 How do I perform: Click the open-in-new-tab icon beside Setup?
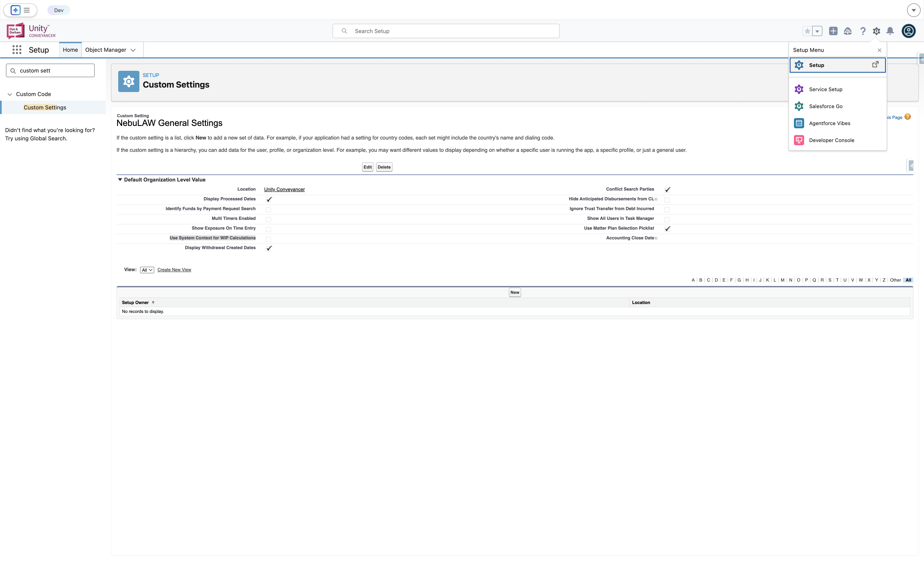875,64
